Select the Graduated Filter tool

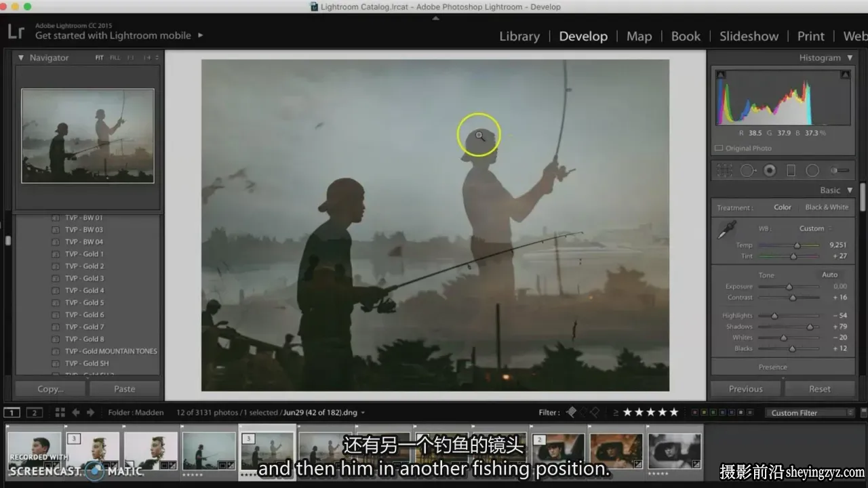pos(791,171)
